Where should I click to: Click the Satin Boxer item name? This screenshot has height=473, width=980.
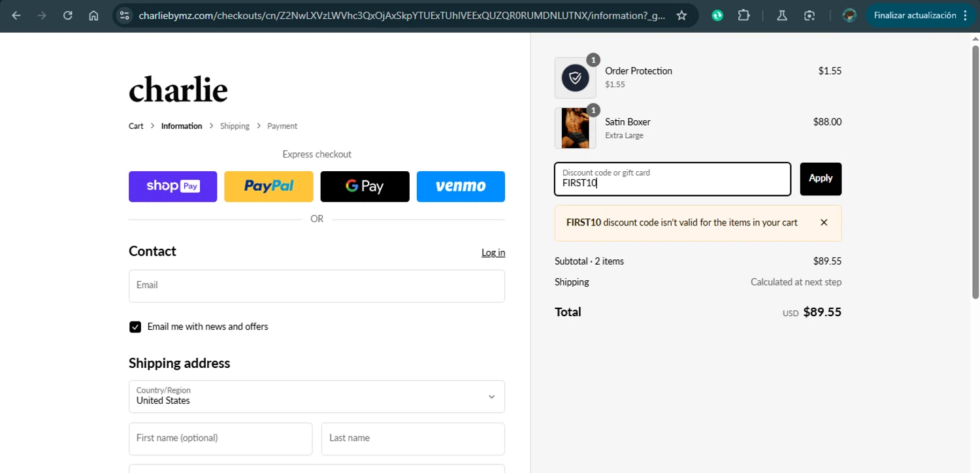pos(627,122)
